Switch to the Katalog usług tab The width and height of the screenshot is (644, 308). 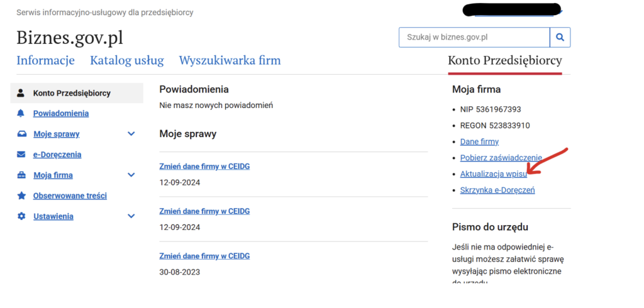click(126, 61)
